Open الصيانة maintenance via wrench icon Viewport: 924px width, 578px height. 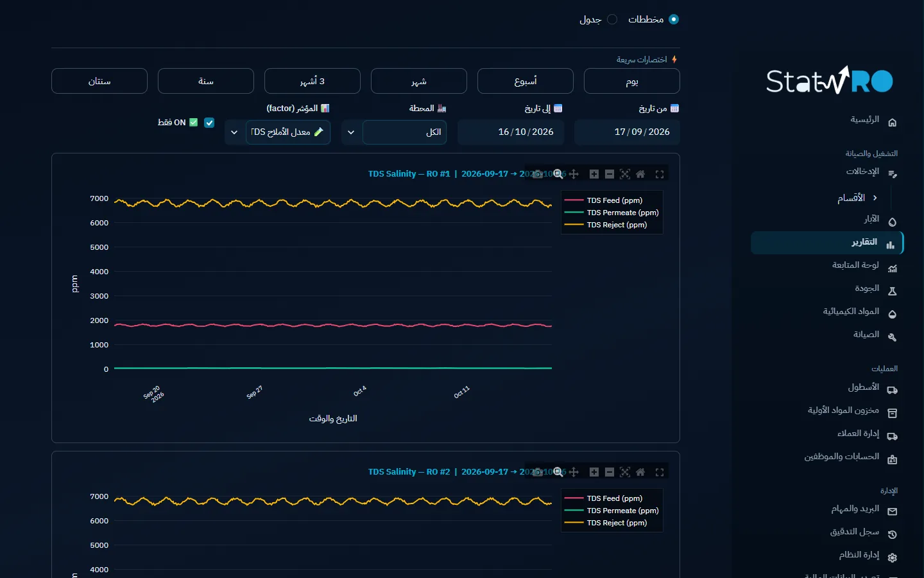[892, 337]
